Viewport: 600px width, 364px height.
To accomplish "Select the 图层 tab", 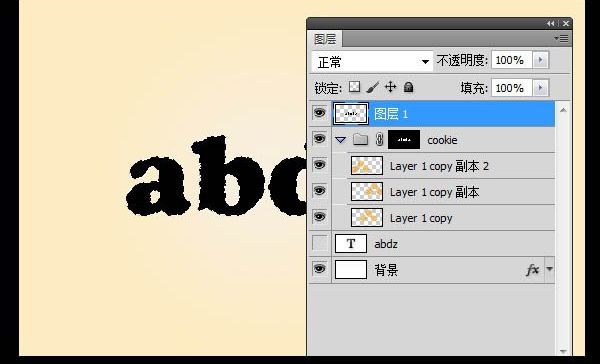I will [x=325, y=39].
